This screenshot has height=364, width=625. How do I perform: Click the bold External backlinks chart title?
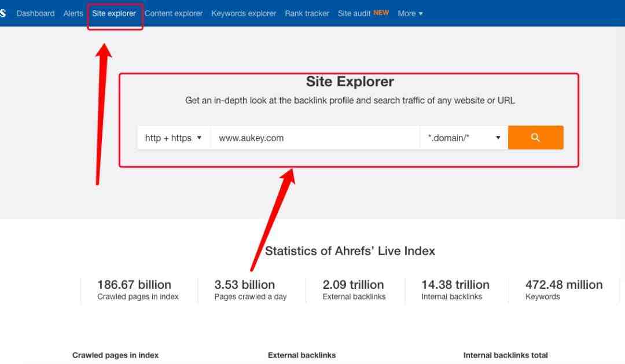point(302,355)
